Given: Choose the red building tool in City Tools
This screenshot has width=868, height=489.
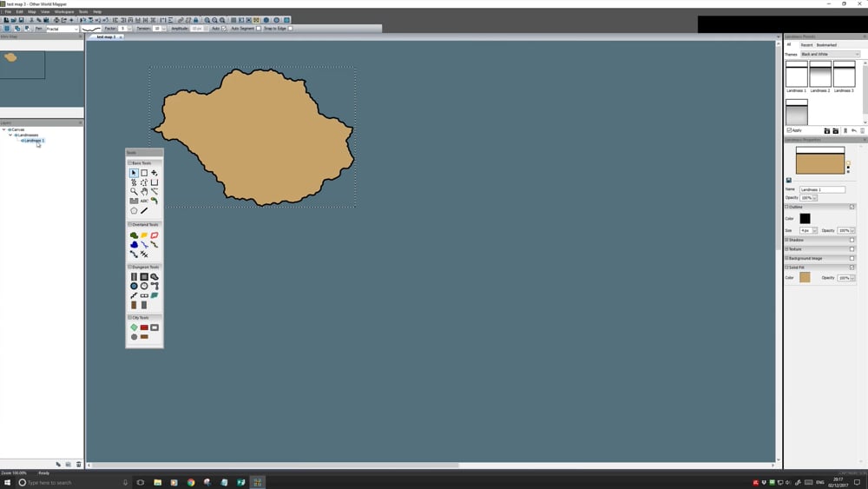Looking at the screenshot, I should click(144, 327).
